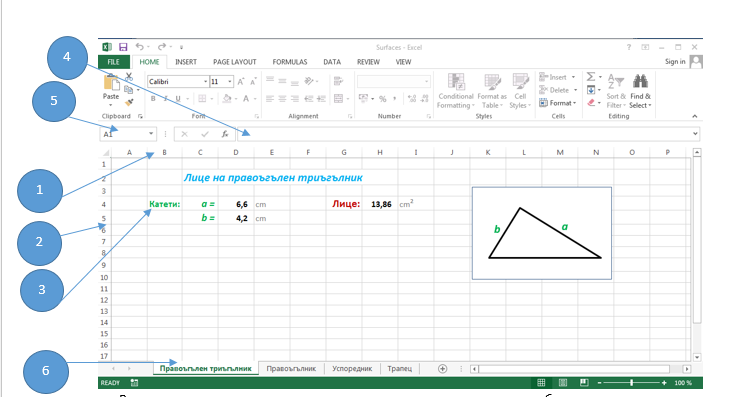Click the Sort & Filter icon
Image resolution: width=729 pixels, height=397 pixels.
(x=616, y=92)
